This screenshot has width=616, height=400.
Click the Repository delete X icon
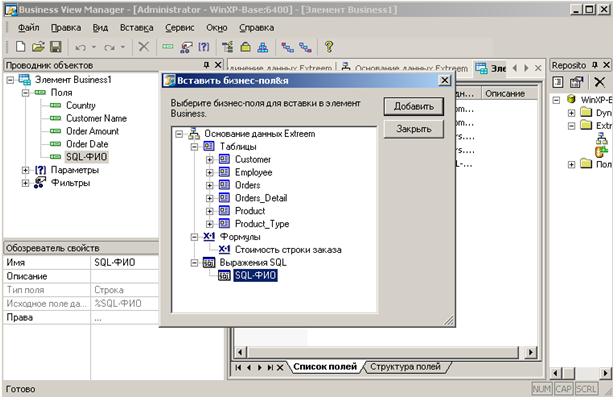[x=600, y=82]
